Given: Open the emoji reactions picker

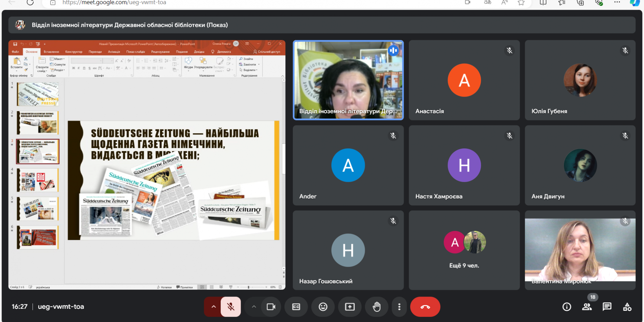Looking at the screenshot, I should pos(323,307).
